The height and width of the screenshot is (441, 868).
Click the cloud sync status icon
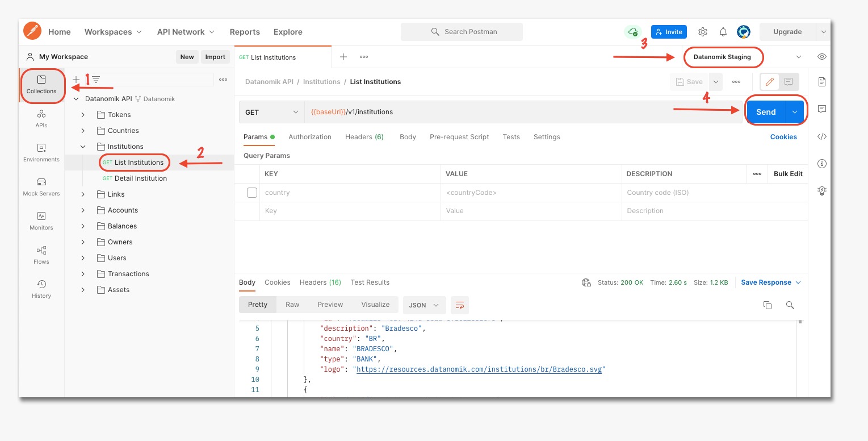click(x=632, y=32)
